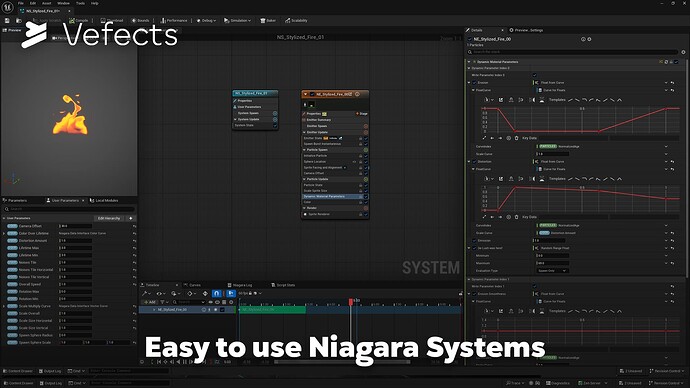Click the timeline playhead marker

coord(351,302)
